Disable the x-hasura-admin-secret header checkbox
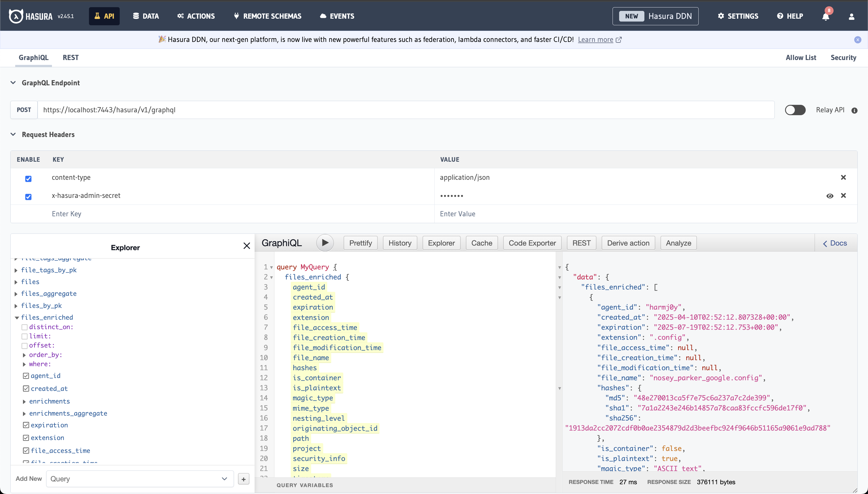 point(28,197)
